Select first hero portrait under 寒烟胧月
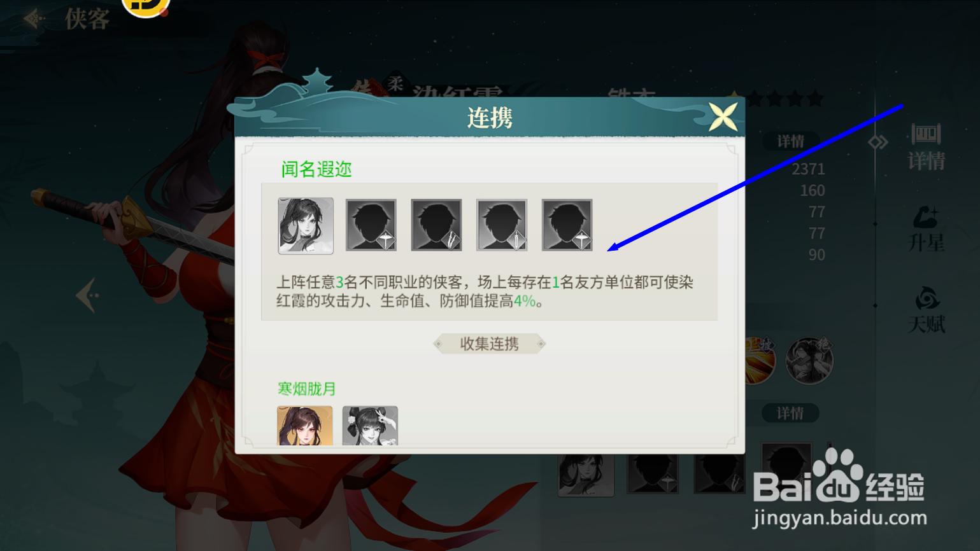Screen dimensions: 980x551 coord(305,426)
